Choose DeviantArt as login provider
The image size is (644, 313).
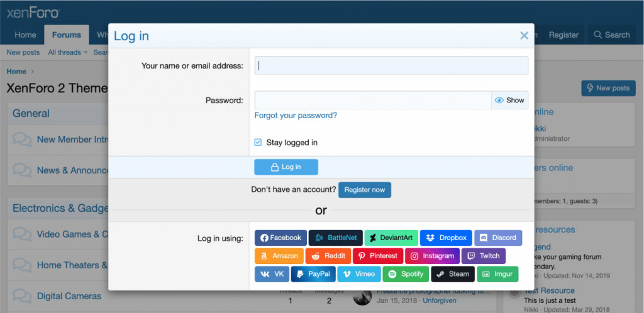pyautogui.click(x=391, y=238)
